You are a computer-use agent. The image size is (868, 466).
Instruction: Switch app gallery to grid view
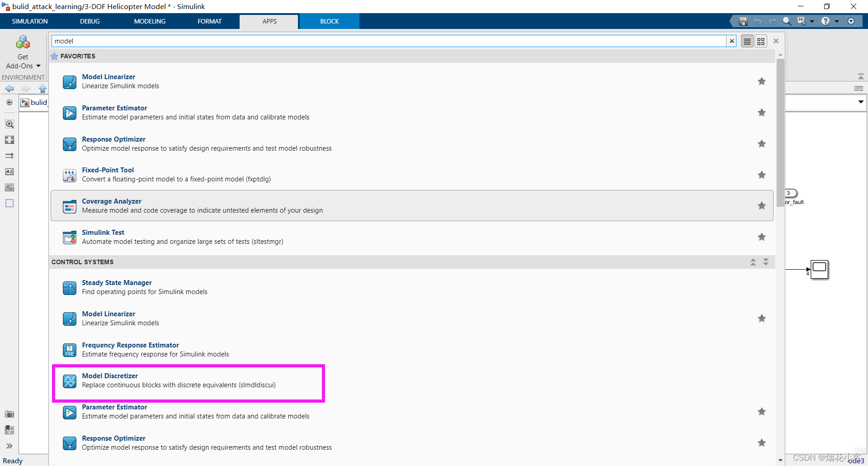click(x=761, y=41)
